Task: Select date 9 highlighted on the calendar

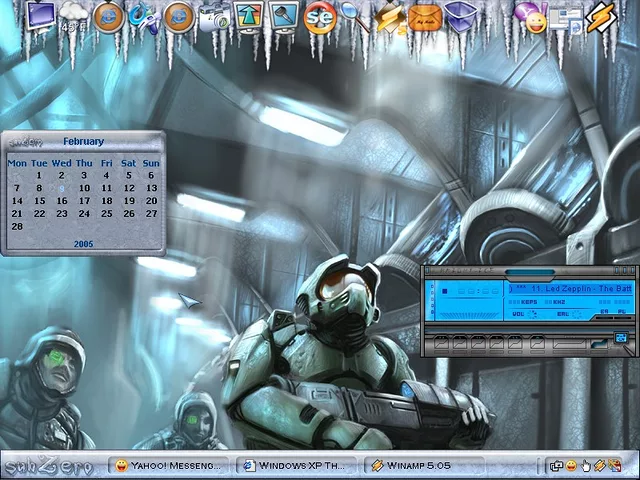Action: [62, 189]
